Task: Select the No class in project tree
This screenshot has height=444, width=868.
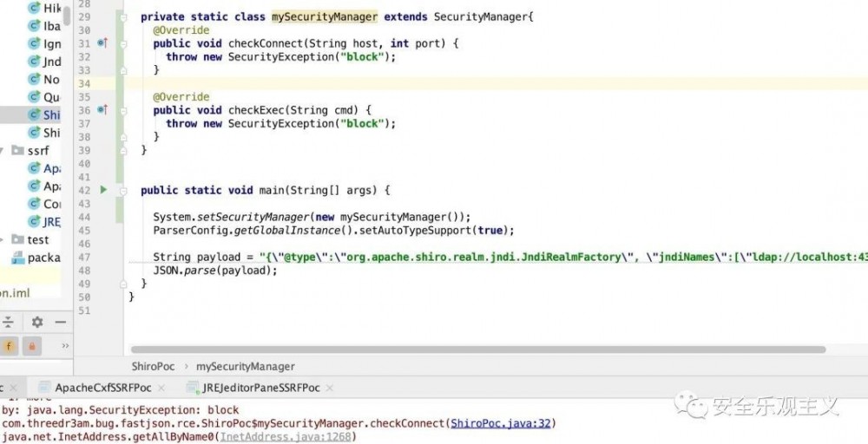Action: pos(43,79)
